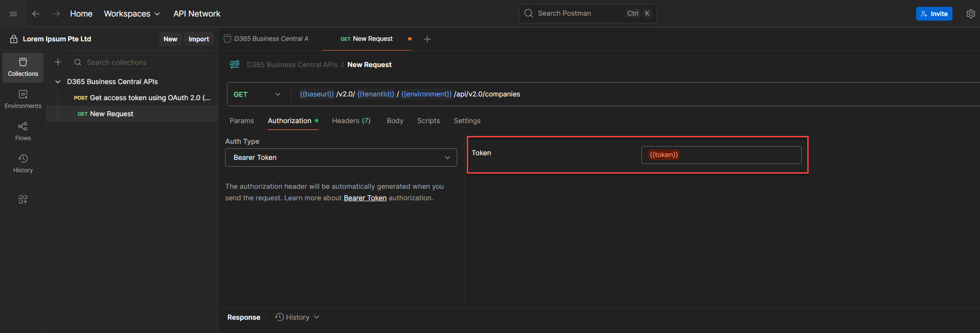
Task: Click D365 Business Central APIs breadcrumb
Action: pyautogui.click(x=292, y=65)
